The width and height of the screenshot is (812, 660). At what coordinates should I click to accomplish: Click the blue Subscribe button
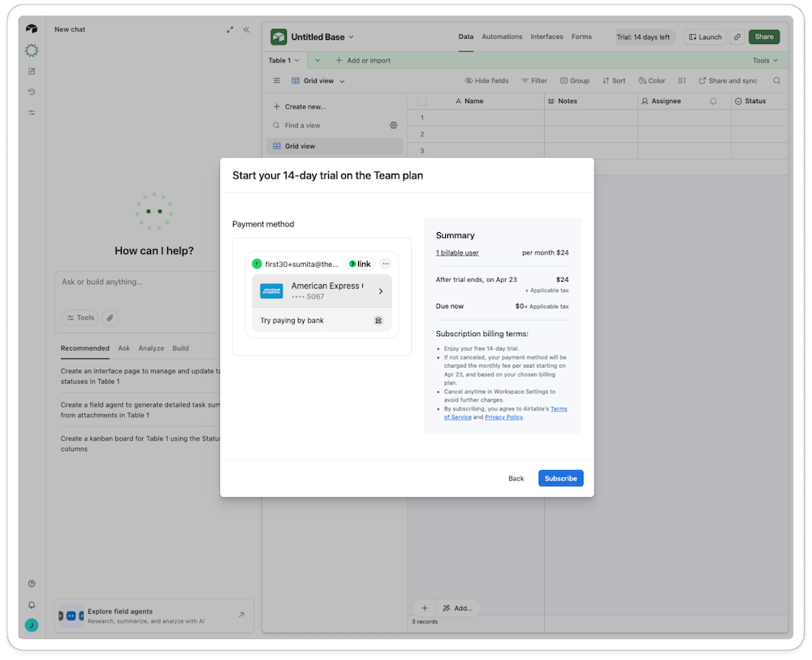point(561,478)
